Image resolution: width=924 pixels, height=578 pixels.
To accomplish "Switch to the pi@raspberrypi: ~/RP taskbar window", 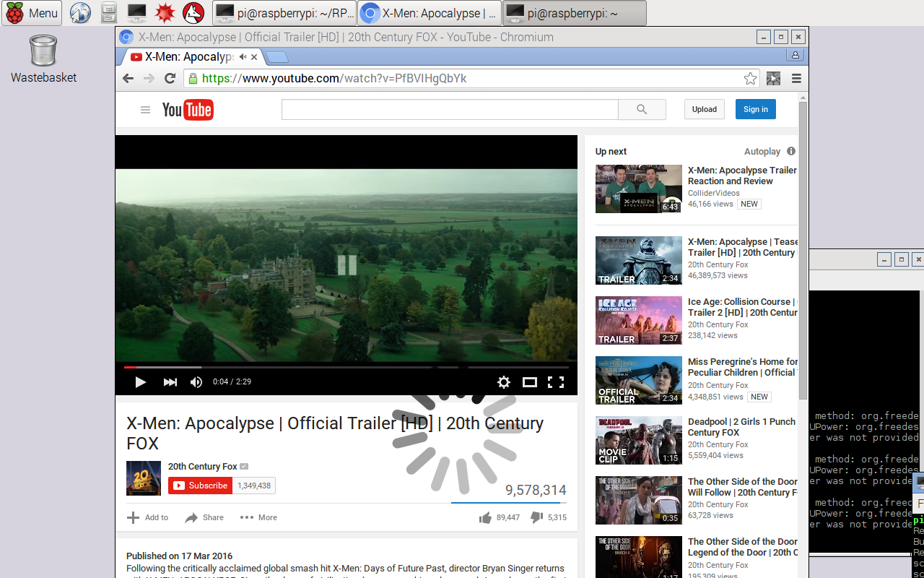I will click(x=285, y=13).
